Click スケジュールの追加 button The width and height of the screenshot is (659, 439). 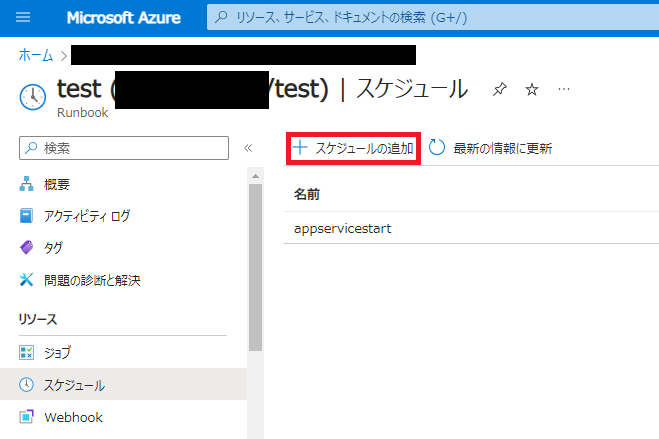click(x=353, y=148)
